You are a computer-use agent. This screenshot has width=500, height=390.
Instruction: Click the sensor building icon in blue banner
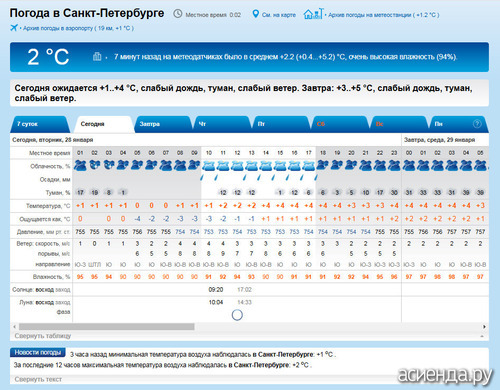(97, 56)
